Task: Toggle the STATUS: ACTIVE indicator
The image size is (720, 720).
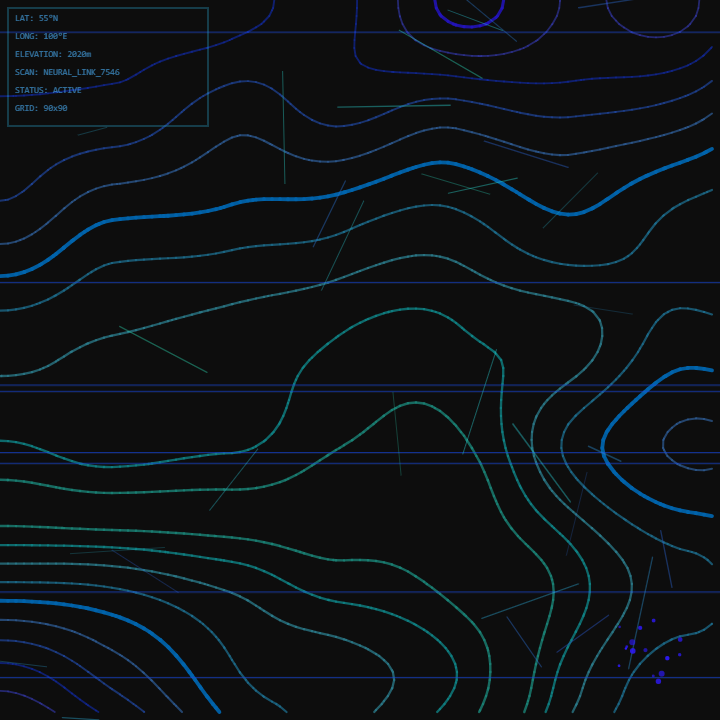Action: 48,90
